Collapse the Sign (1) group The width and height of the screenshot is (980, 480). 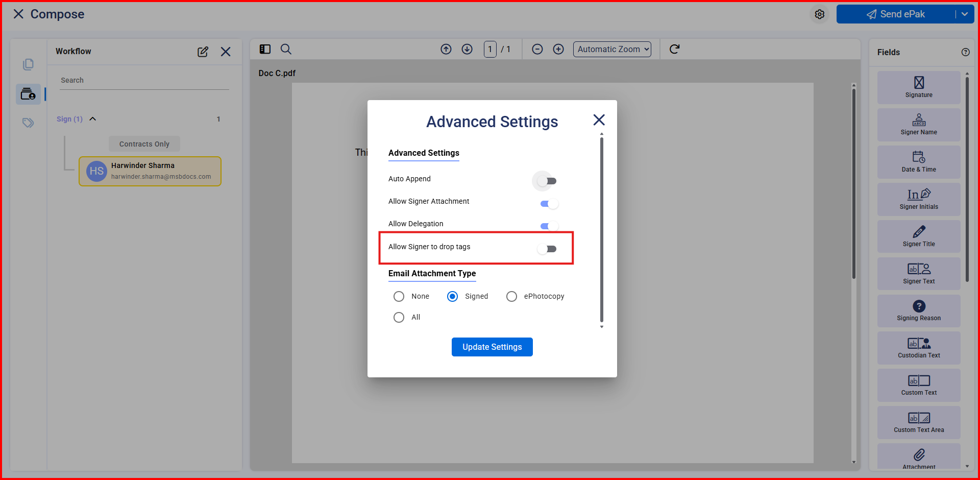(93, 119)
